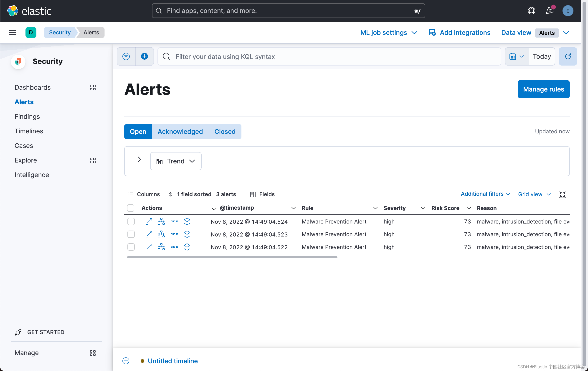Click the 1 field sorted button
Image resolution: width=588 pixels, height=371 pixels.
tap(190, 194)
